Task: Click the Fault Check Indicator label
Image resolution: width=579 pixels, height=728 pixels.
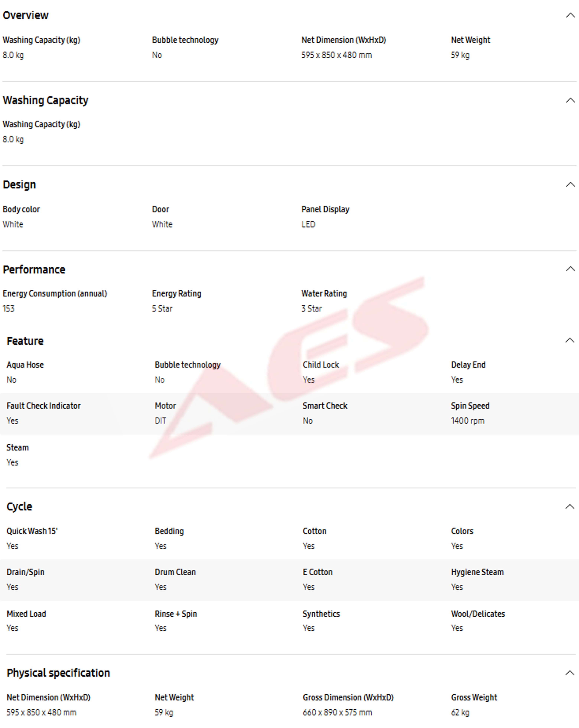Action: (43, 406)
